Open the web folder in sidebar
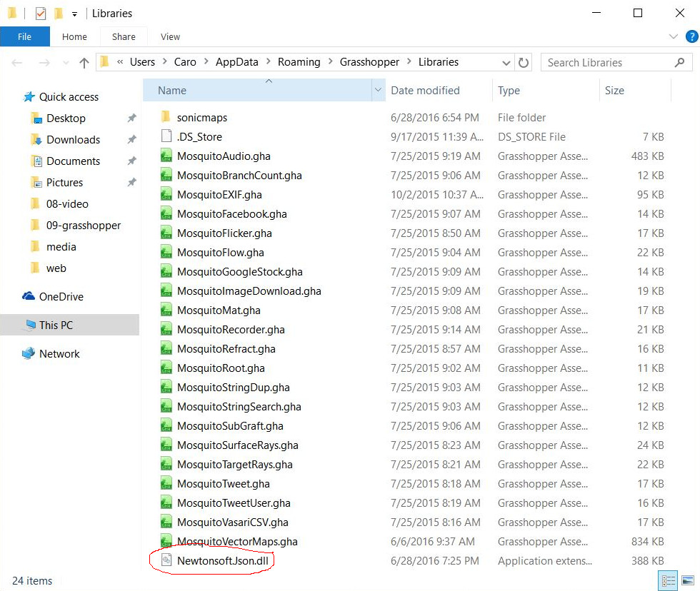Viewport: 700px width, 591px height. [56, 268]
